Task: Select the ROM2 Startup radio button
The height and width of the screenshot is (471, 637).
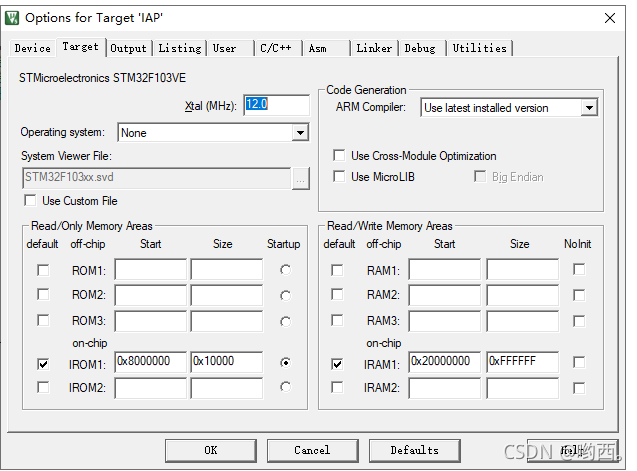Action: 286,296
